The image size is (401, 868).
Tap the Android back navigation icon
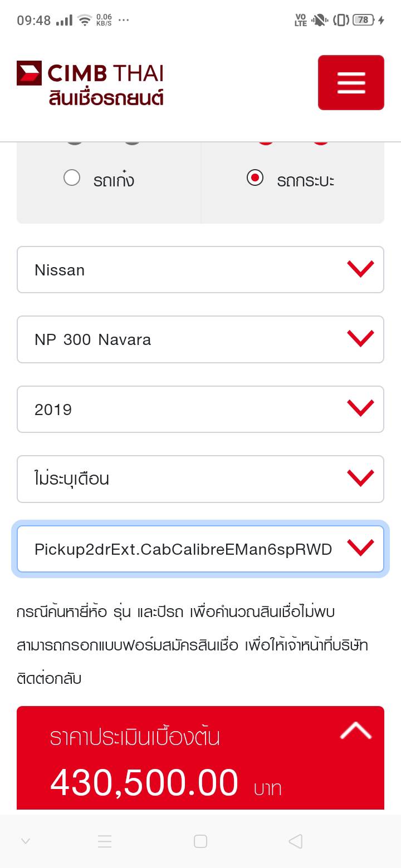point(295,841)
